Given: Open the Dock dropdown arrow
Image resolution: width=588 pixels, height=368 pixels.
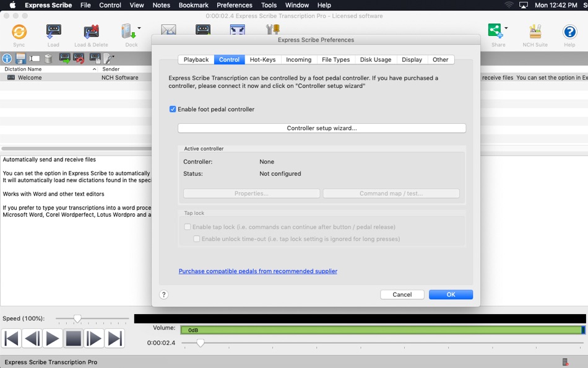Looking at the screenshot, I should [140, 29].
